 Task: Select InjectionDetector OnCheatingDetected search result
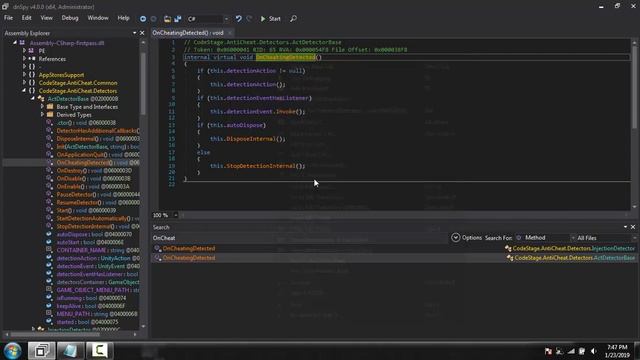point(394,248)
